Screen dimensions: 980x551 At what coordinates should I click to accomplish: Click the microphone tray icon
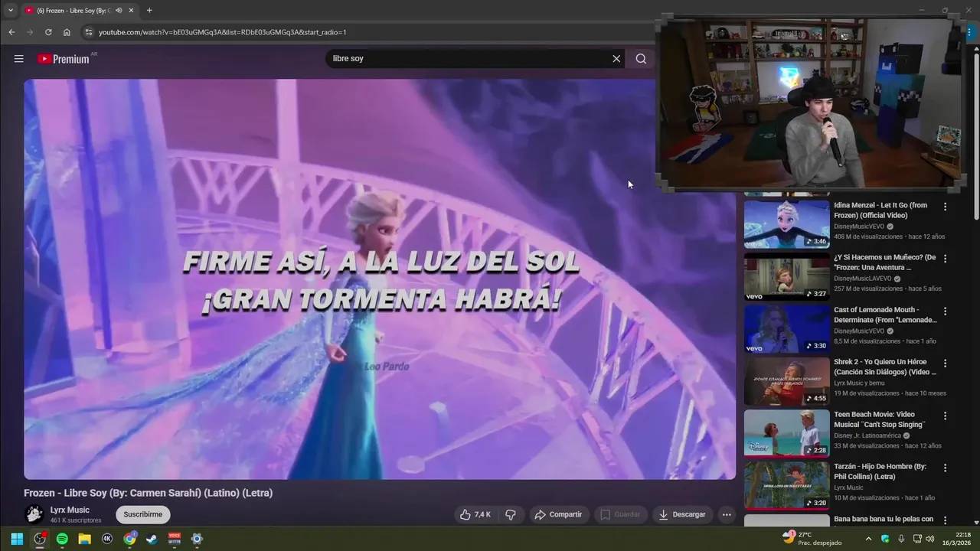(901, 539)
